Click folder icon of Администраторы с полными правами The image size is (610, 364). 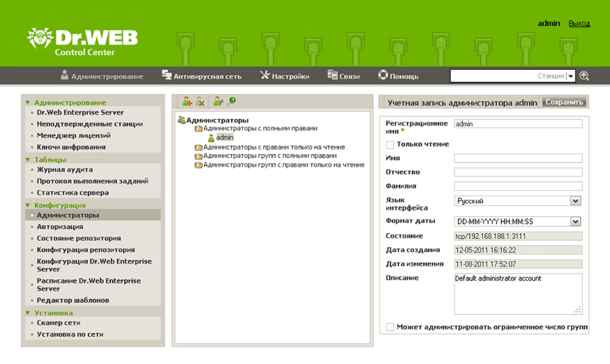199,129
